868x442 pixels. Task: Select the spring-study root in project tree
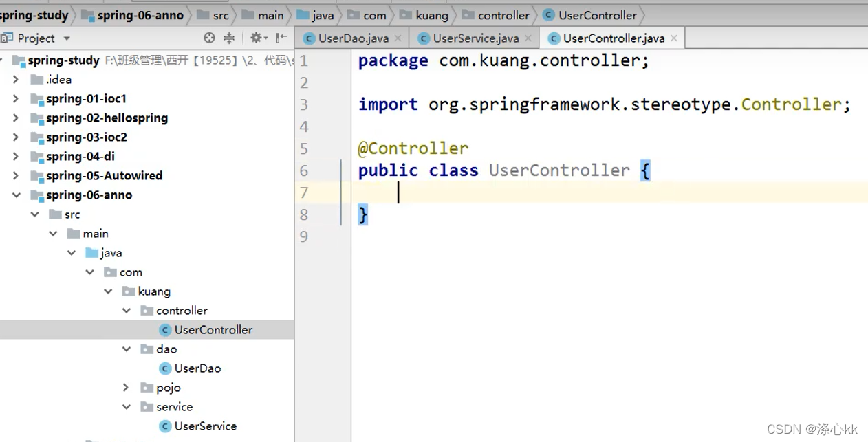[64, 60]
